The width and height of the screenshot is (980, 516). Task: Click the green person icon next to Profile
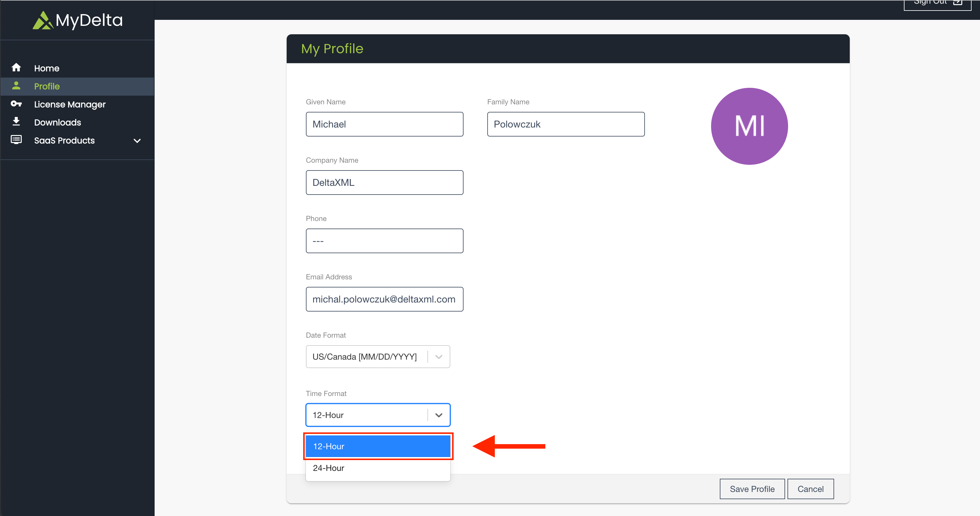coord(17,86)
